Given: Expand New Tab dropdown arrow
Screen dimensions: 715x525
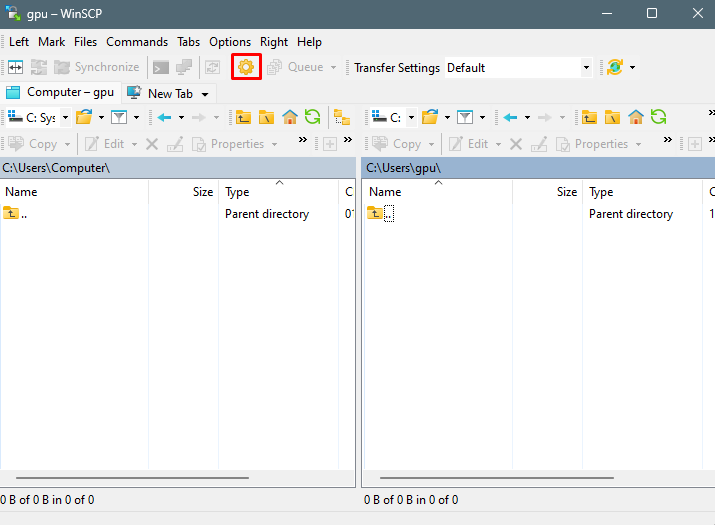Looking at the screenshot, I should pyautogui.click(x=205, y=94).
